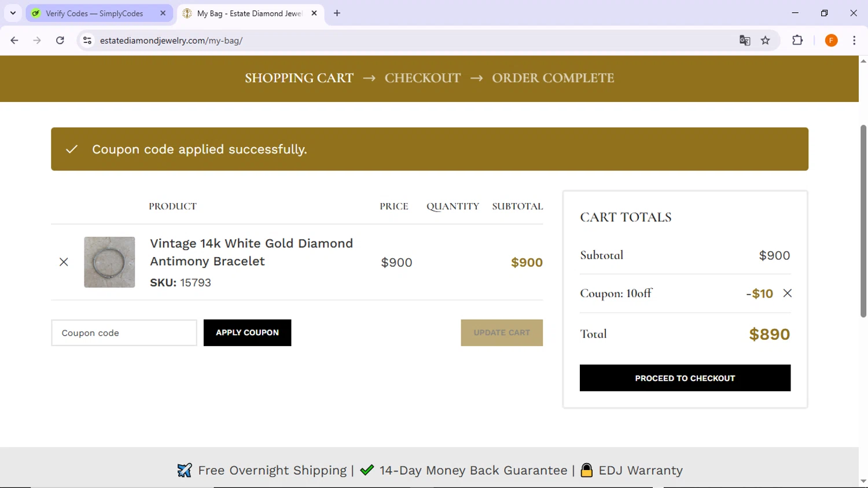Open Chrome profile avatar menu
This screenshot has height=488, width=868.
pos(831,41)
